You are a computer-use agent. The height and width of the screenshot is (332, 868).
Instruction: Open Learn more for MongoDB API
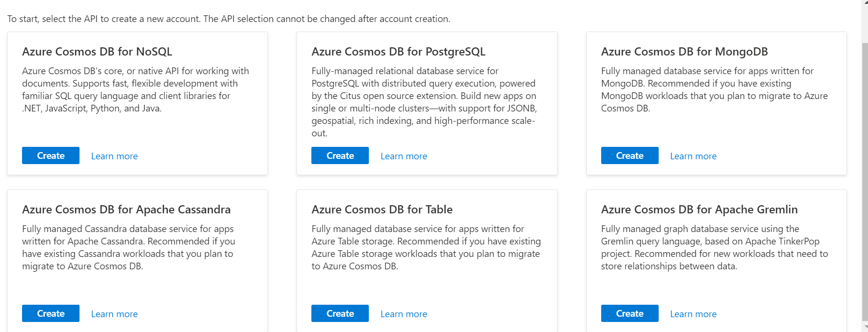693,156
